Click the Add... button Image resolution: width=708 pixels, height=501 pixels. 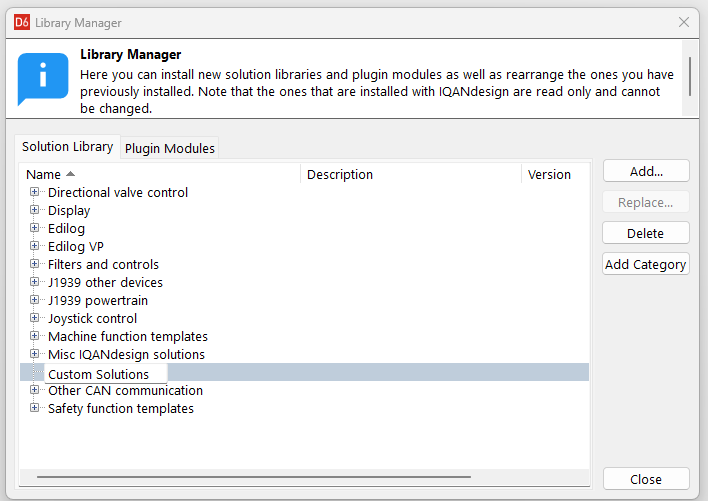[646, 171]
